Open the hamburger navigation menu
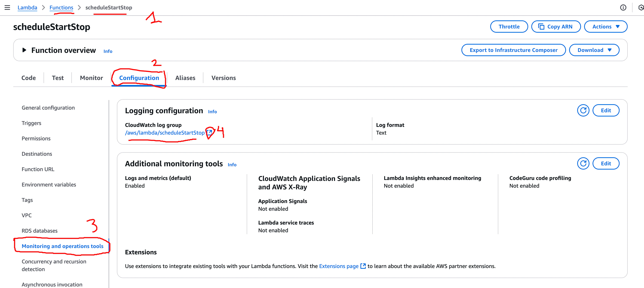 7,7
